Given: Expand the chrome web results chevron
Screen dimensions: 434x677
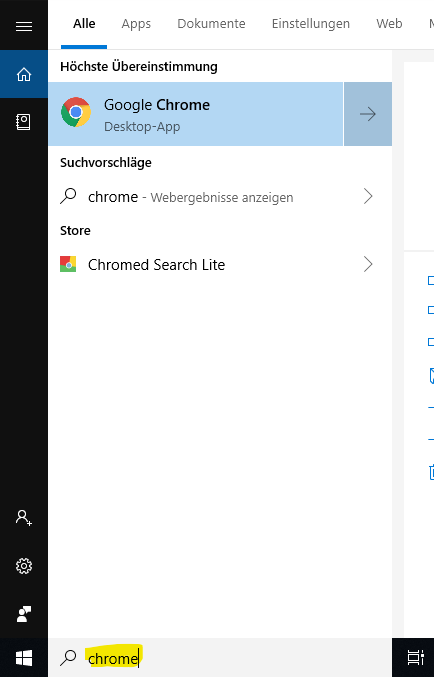Looking at the screenshot, I should tap(368, 196).
